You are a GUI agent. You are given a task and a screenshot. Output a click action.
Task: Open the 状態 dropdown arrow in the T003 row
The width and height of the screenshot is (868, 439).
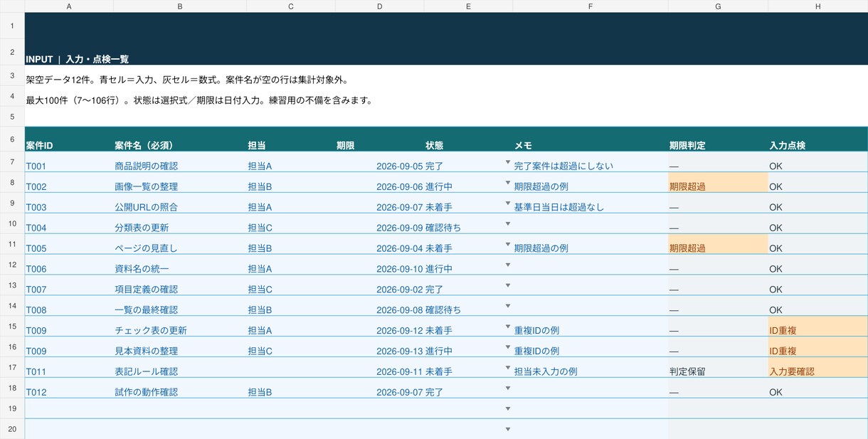pos(508,203)
